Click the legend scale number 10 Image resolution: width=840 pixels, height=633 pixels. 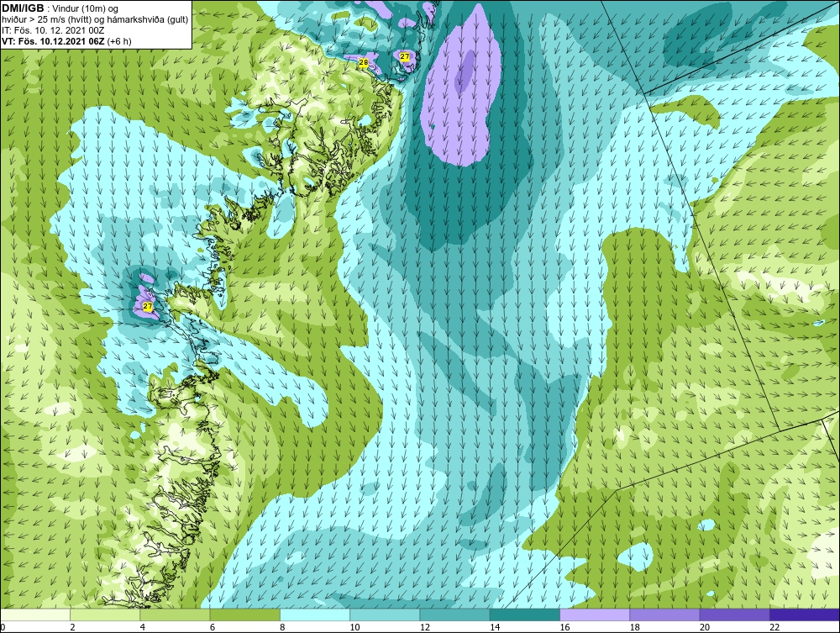(x=354, y=627)
